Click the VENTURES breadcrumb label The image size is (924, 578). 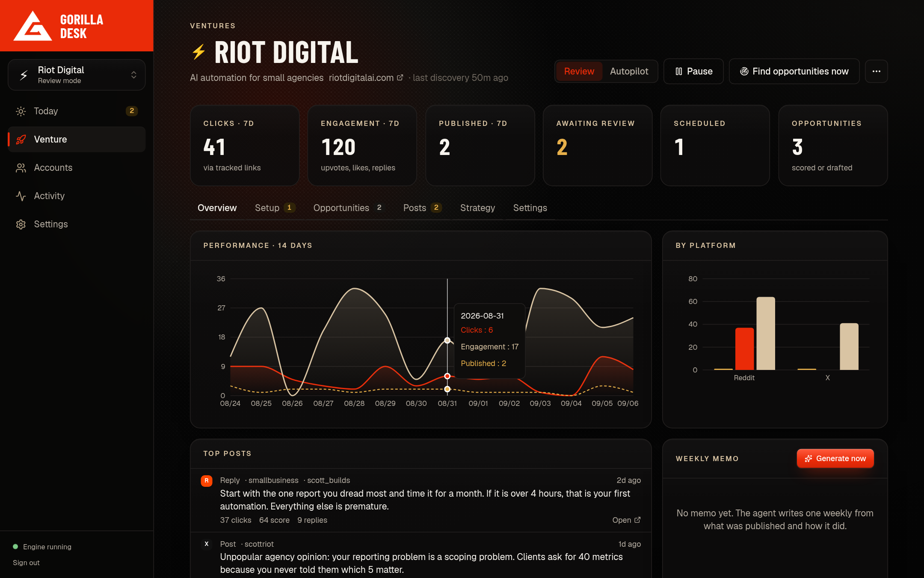point(213,26)
